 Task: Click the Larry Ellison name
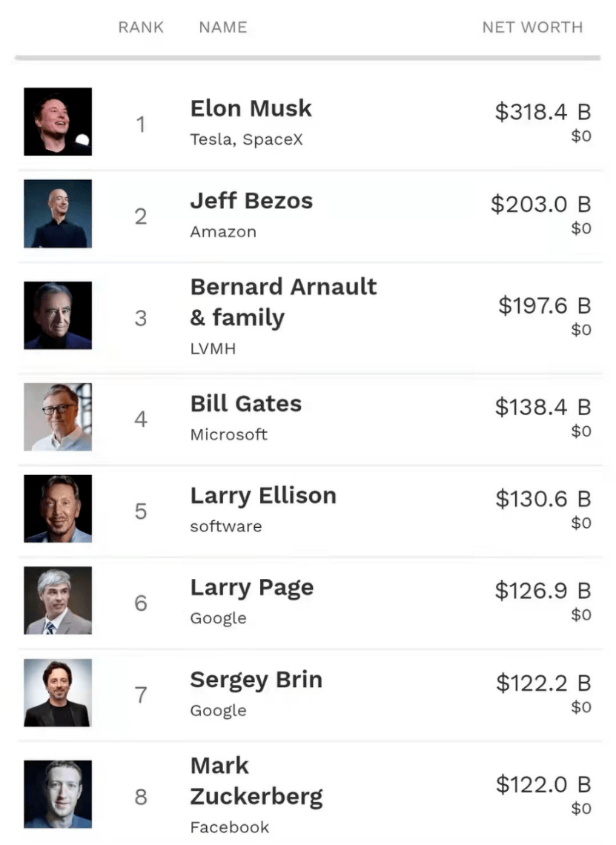264,496
